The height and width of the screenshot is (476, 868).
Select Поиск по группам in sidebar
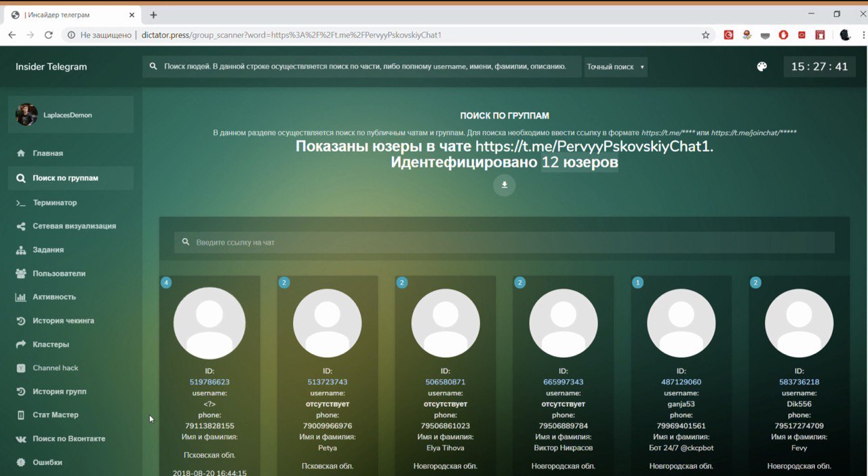tap(71, 178)
